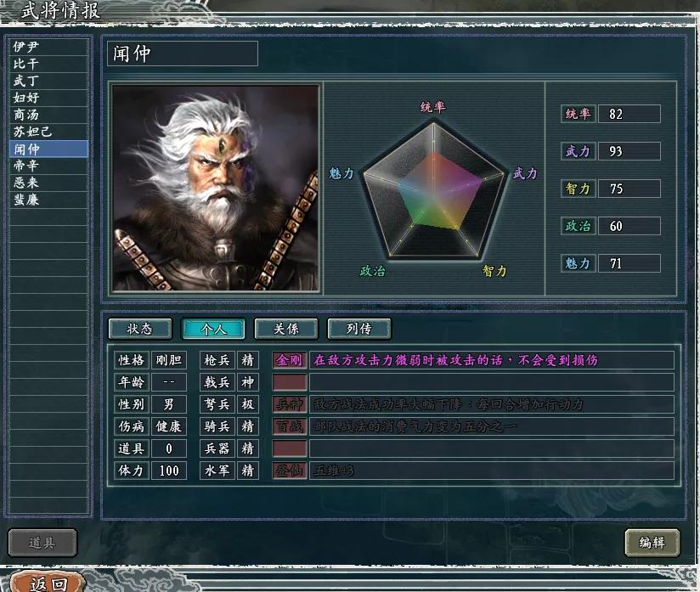Click the 道具 count value 0
The height and width of the screenshot is (592, 700).
pyautogui.click(x=169, y=448)
